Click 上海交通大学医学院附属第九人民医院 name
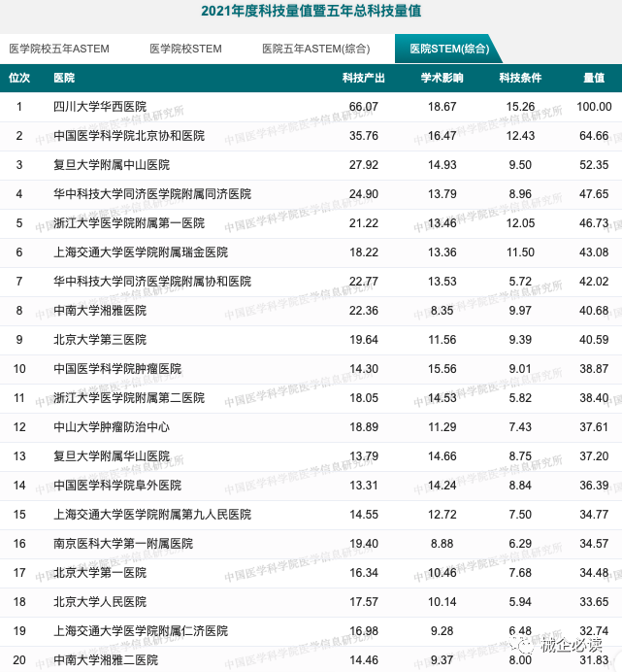622x672 pixels. pyautogui.click(x=152, y=515)
